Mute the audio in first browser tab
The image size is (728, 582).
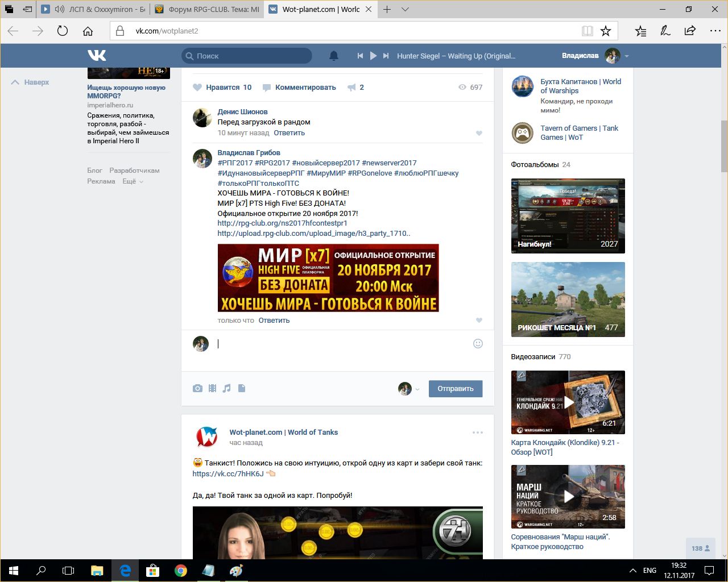pos(60,9)
